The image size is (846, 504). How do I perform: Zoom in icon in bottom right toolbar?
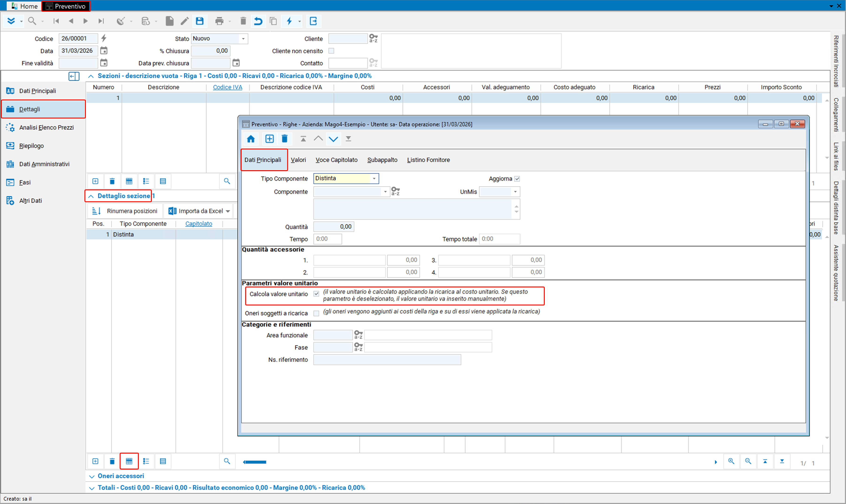coord(731,461)
